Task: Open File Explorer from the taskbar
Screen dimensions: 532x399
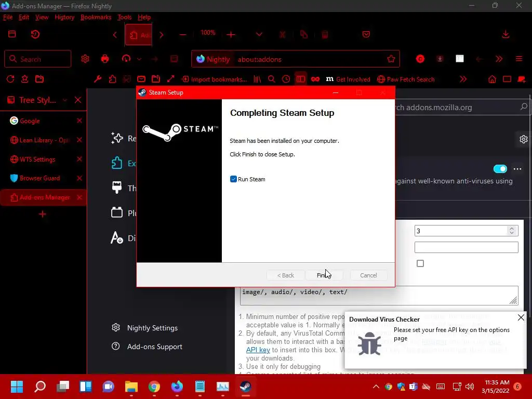Action: click(131, 387)
